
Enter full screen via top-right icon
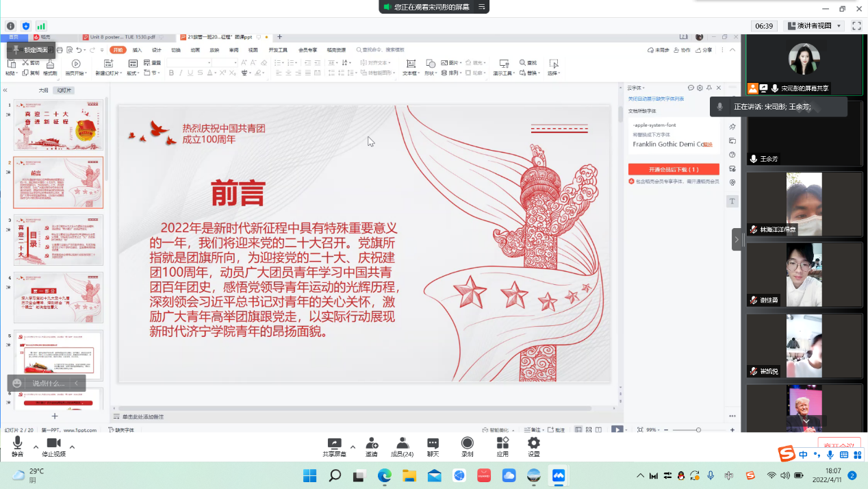(856, 25)
